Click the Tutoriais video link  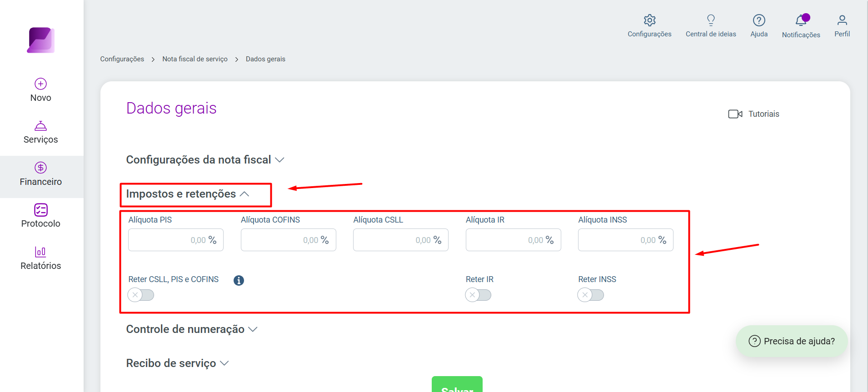(x=753, y=114)
